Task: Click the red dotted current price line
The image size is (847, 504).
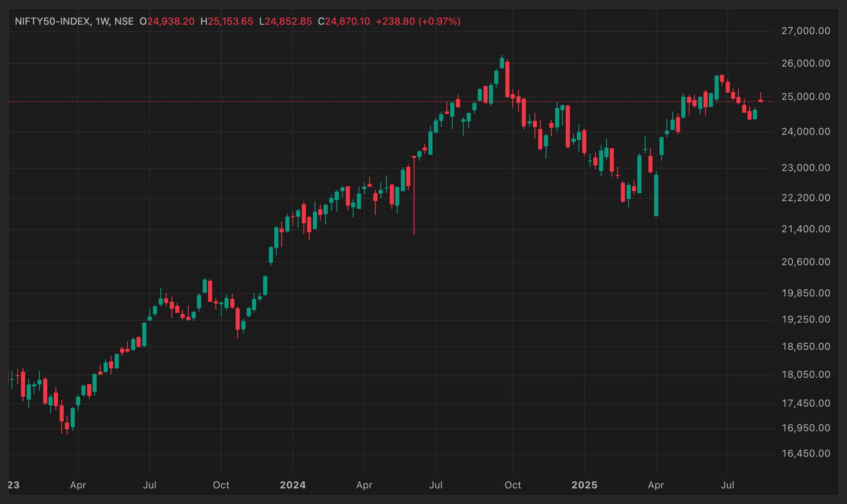Action: [x=391, y=101]
